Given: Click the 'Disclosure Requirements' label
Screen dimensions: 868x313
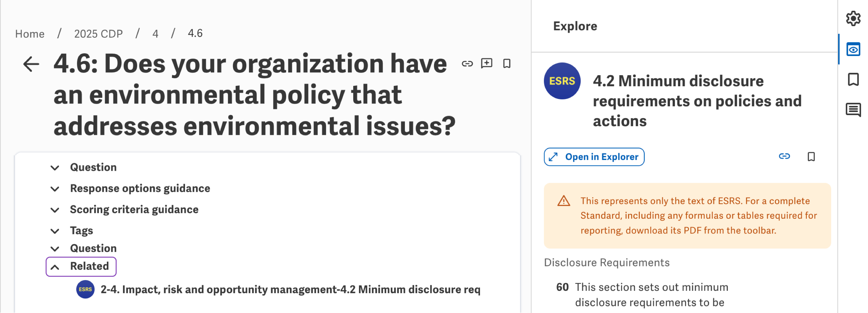Looking at the screenshot, I should pyautogui.click(x=607, y=263).
